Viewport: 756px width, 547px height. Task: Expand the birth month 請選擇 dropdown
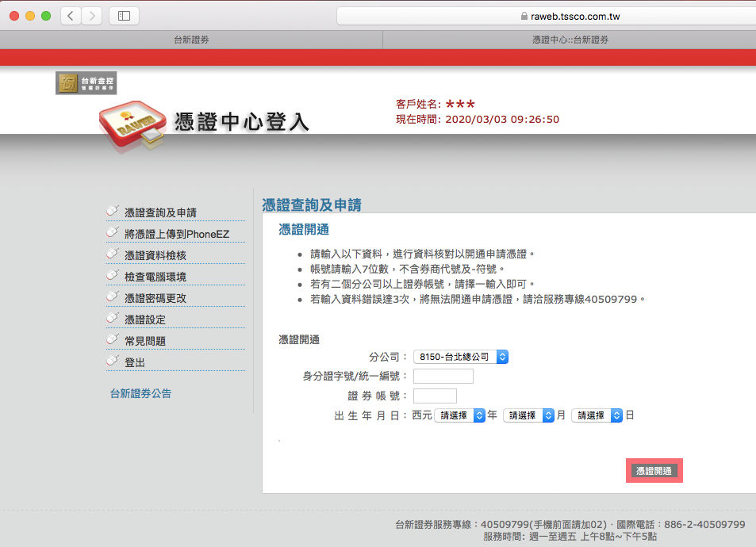pos(528,415)
